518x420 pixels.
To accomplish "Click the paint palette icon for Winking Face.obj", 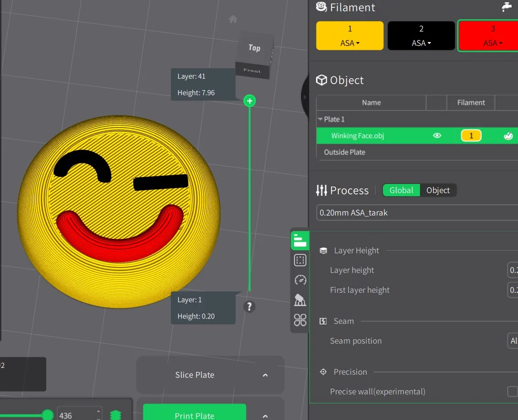I will click(508, 136).
